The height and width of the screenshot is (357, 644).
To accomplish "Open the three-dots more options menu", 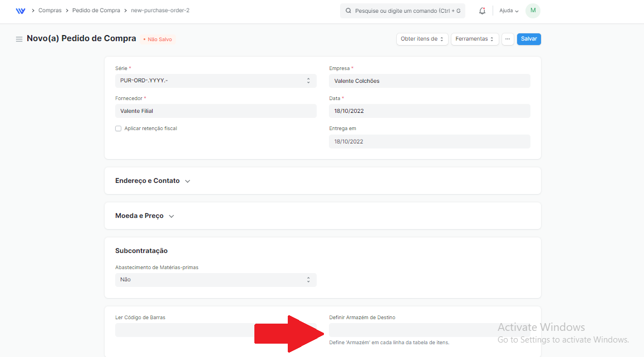I will 508,39.
